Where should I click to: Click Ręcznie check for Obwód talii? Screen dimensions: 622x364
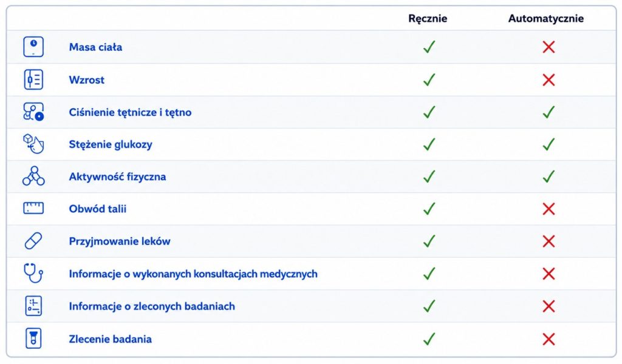pyautogui.click(x=429, y=208)
